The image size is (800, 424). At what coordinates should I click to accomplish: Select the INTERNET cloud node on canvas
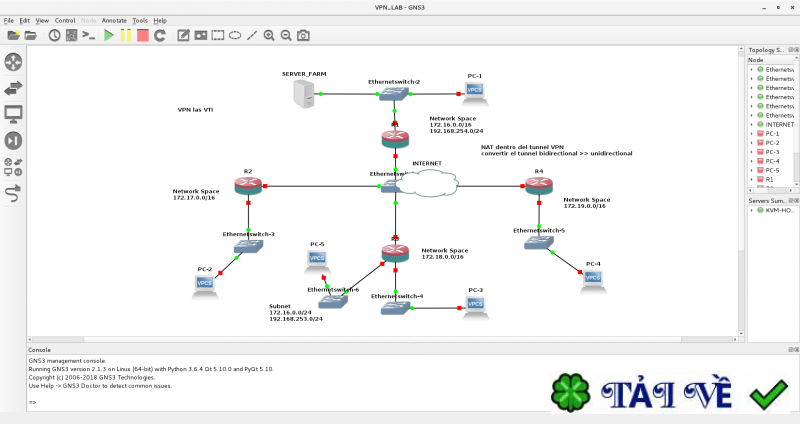[x=427, y=183]
